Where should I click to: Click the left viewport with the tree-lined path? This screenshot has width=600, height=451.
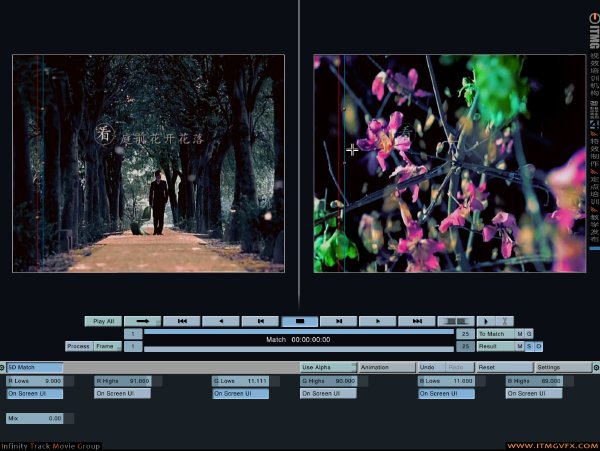tap(148, 163)
